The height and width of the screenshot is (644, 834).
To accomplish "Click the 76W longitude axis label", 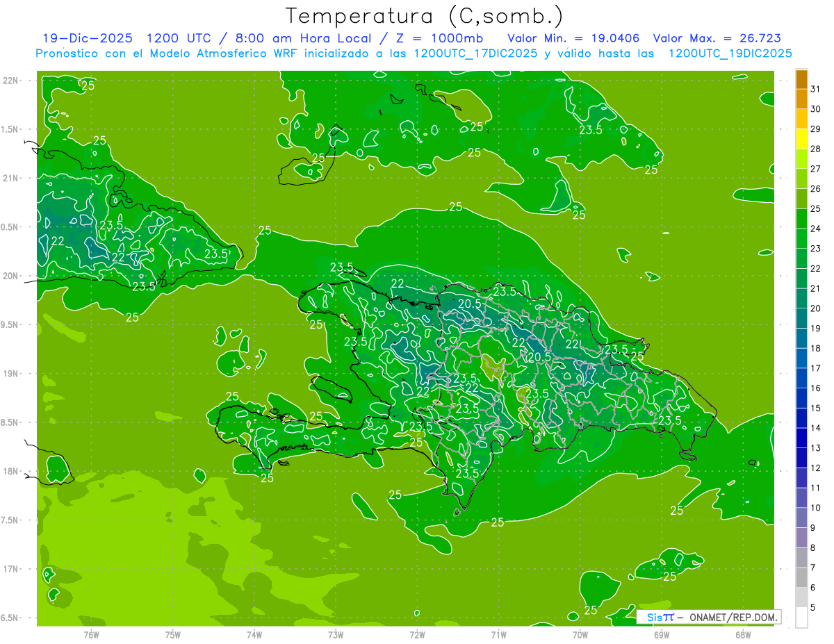I will (91, 634).
